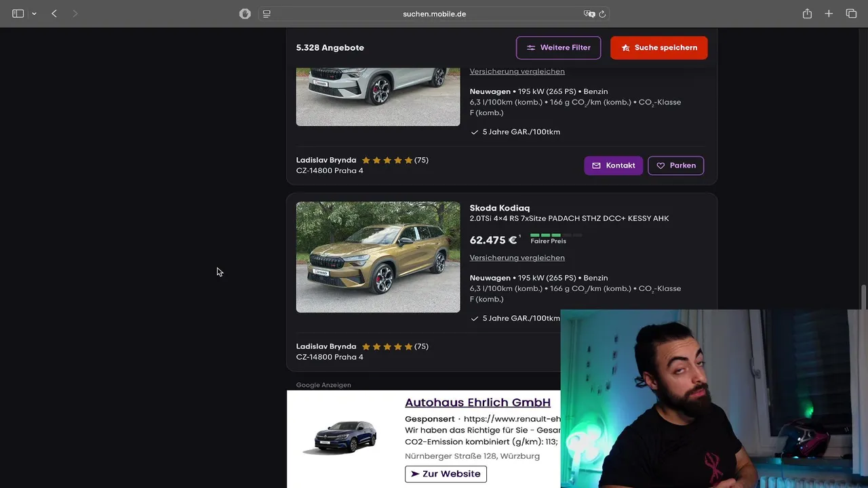Click the Fairer Preis rating indicator
The width and height of the screenshot is (868, 488).
tap(555, 238)
